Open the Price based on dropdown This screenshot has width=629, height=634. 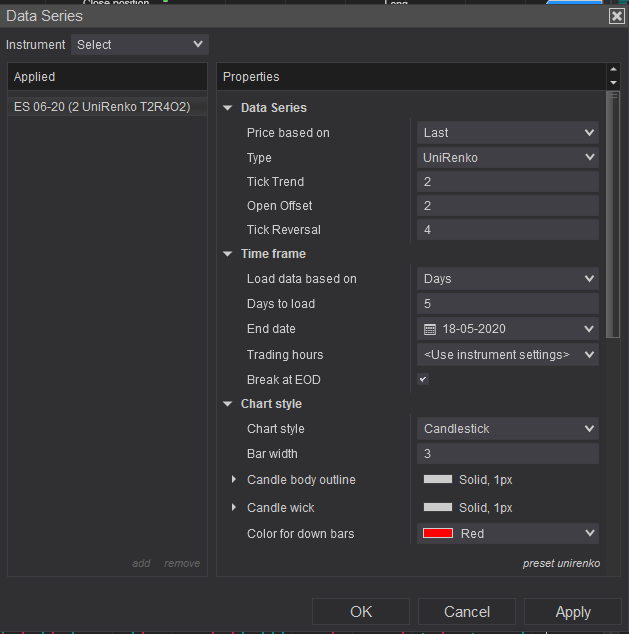pos(507,133)
